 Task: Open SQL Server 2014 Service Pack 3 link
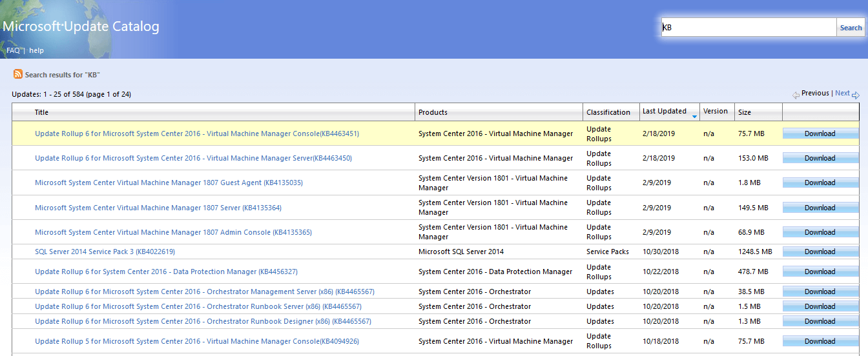(105, 252)
